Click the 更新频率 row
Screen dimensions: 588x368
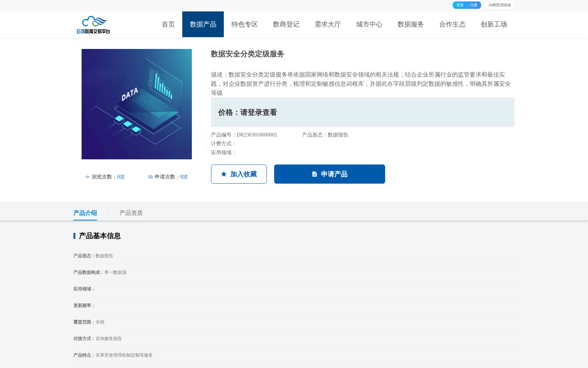tap(84, 306)
